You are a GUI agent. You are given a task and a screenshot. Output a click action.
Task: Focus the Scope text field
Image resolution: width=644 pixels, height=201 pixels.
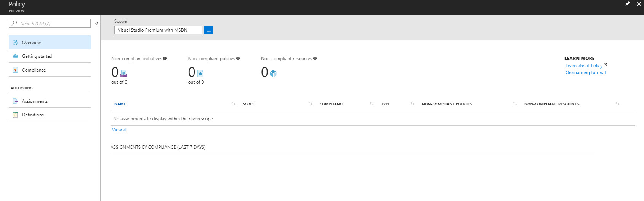tap(158, 30)
